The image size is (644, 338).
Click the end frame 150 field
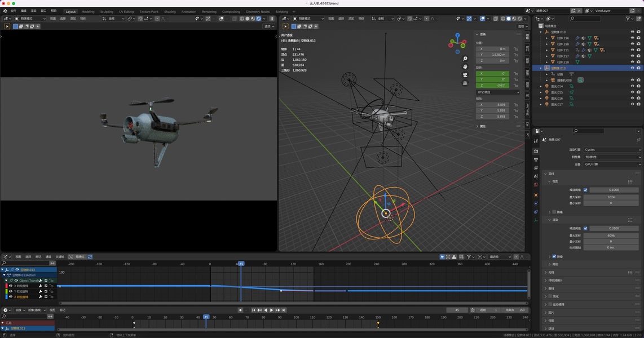(515, 310)
